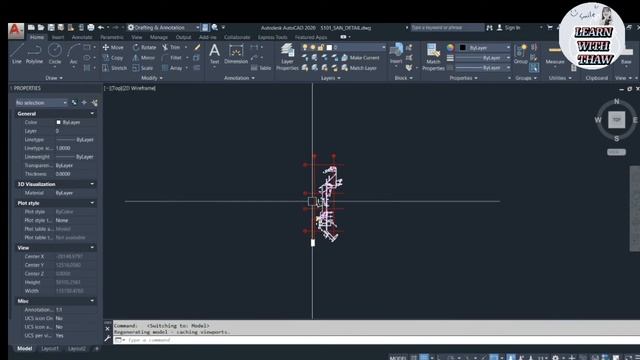This screenshot has width=640, height=360.
Task: Select the Line tool
Action: tap(16, 54)
